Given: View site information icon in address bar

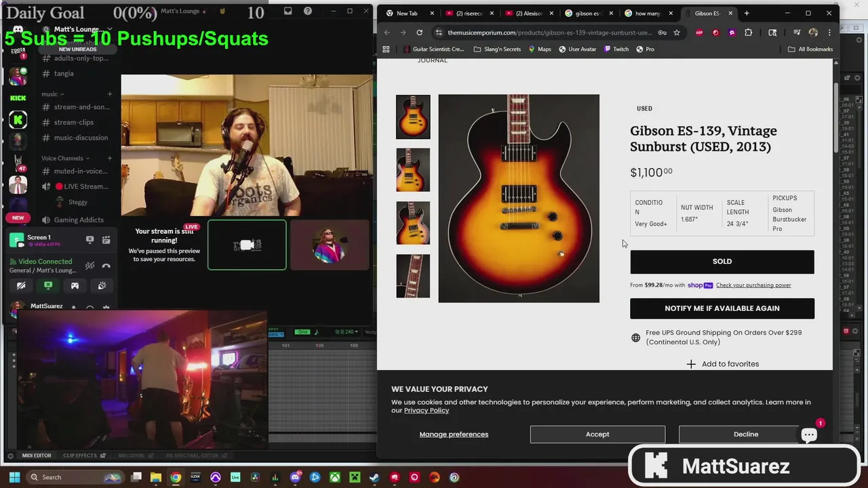Looking at the screenshot, I should click(x=439, y=33).
